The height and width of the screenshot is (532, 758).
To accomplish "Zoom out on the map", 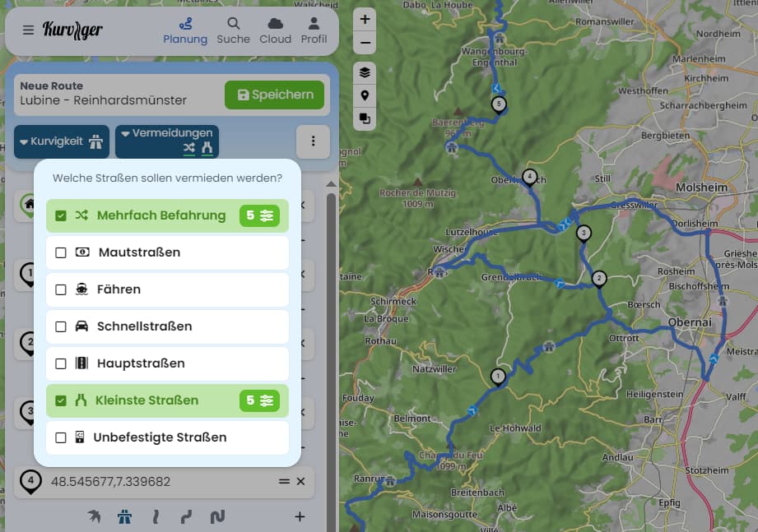I will (365, 43).
